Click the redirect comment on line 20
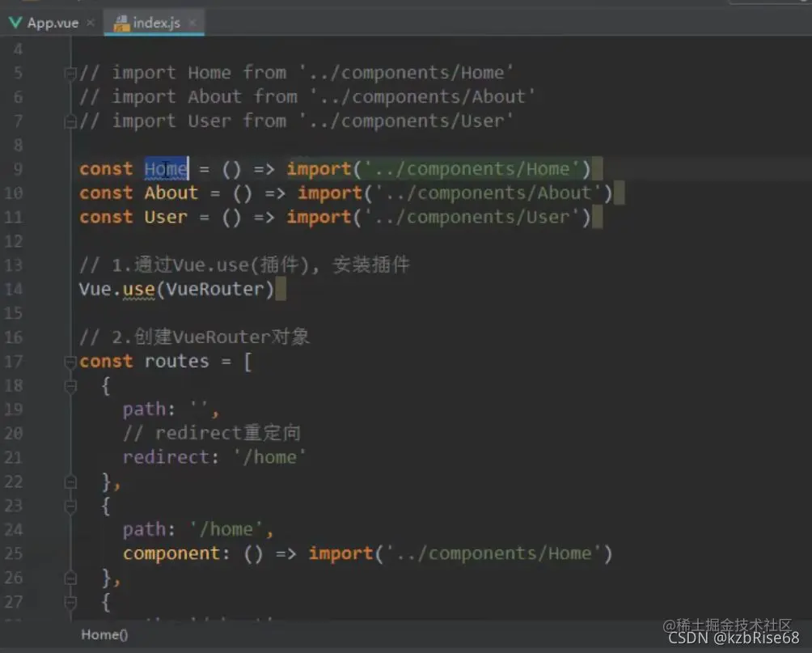 click(x=212, y=433)
